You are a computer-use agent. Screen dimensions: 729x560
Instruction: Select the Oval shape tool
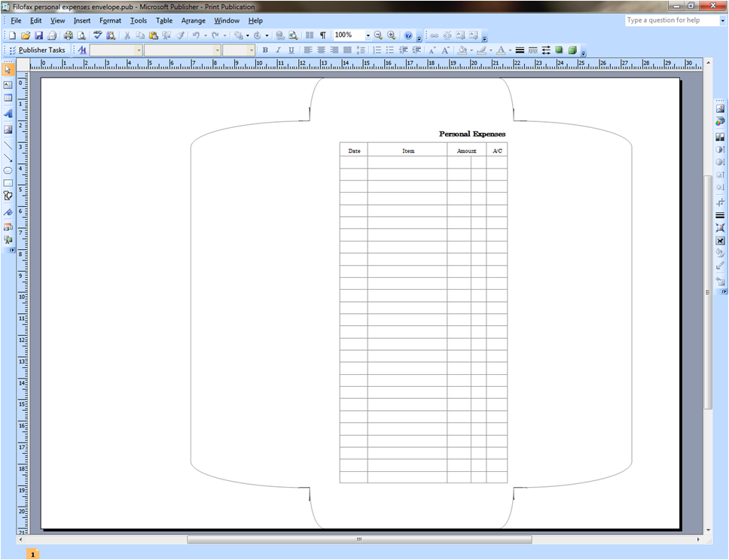click(x=8, y=171)
